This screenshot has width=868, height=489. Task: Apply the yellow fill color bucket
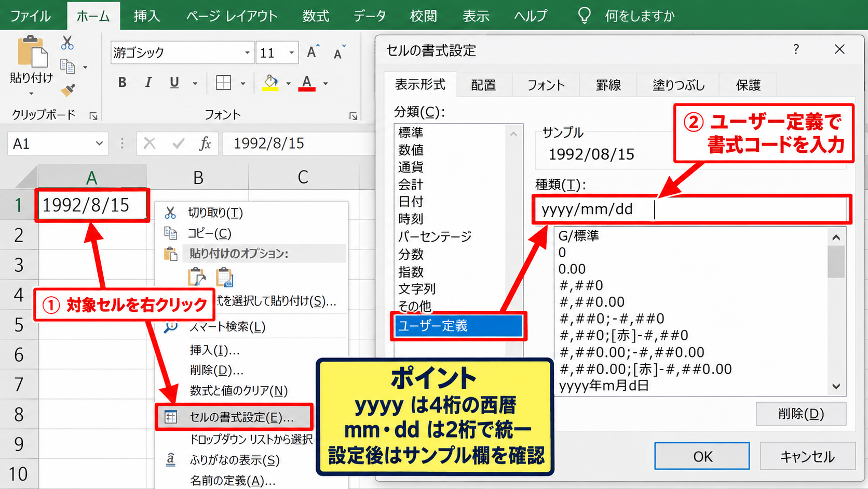point(270,83)
